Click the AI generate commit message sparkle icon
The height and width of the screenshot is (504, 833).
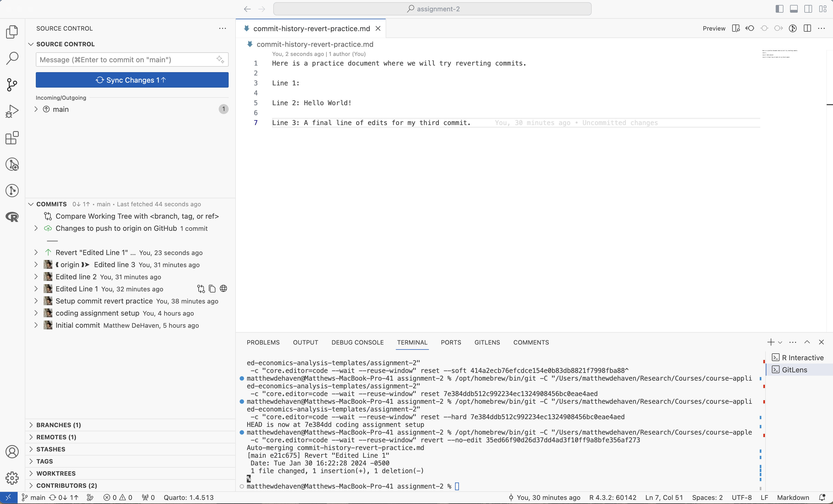pos(220,60)
